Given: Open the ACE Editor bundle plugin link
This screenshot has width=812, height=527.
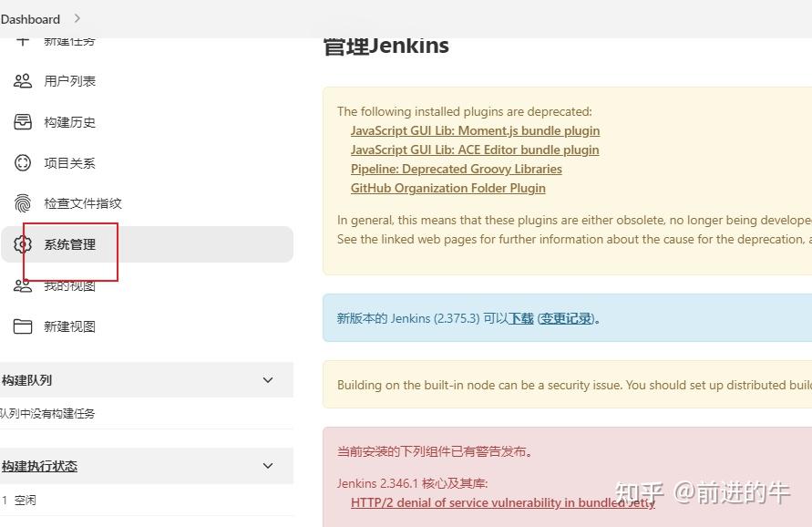Looking at the screenshot, I should pos(475,150).
